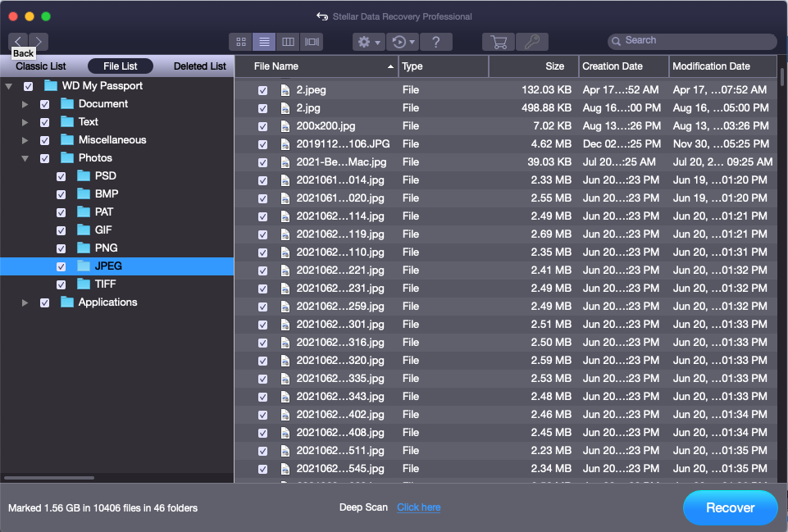Toggle the PNG folder checkbox

point(61,248)
